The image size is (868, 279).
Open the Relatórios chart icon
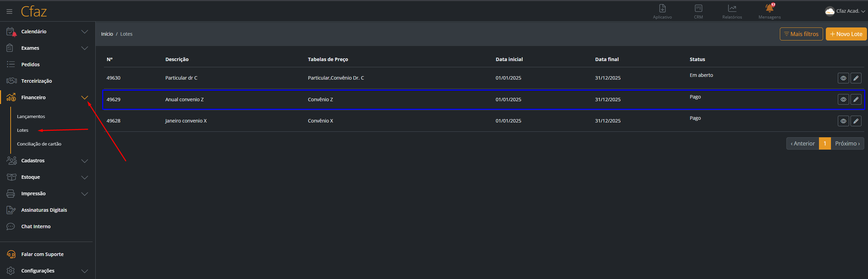pyautogui.click(x=732, y=8)
